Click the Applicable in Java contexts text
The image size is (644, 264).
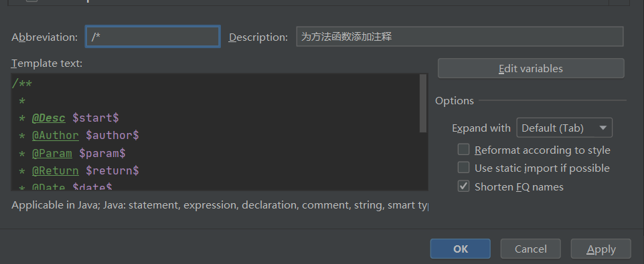click(x=220, y=205)
